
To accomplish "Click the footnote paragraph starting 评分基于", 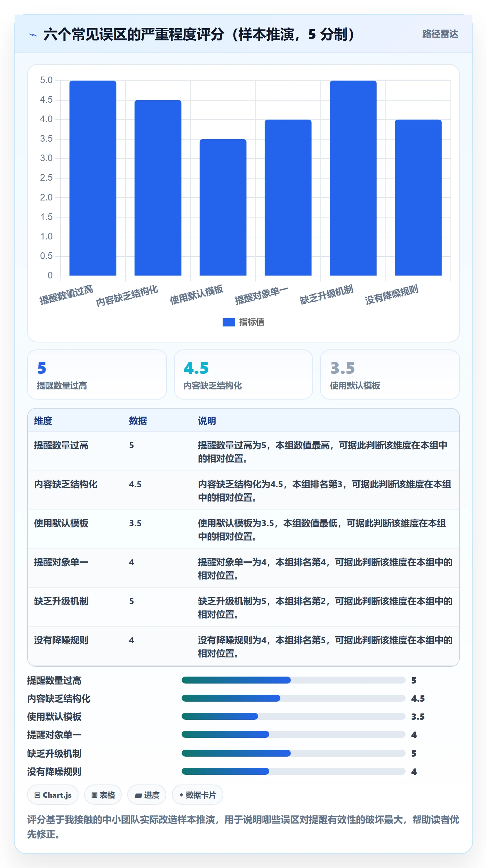I will tap(243, 827).
